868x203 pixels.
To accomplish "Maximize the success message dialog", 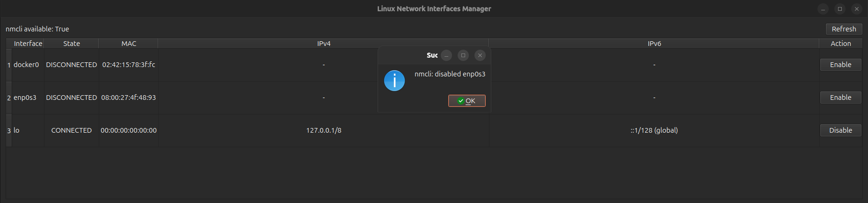I will tap(463, 55).
